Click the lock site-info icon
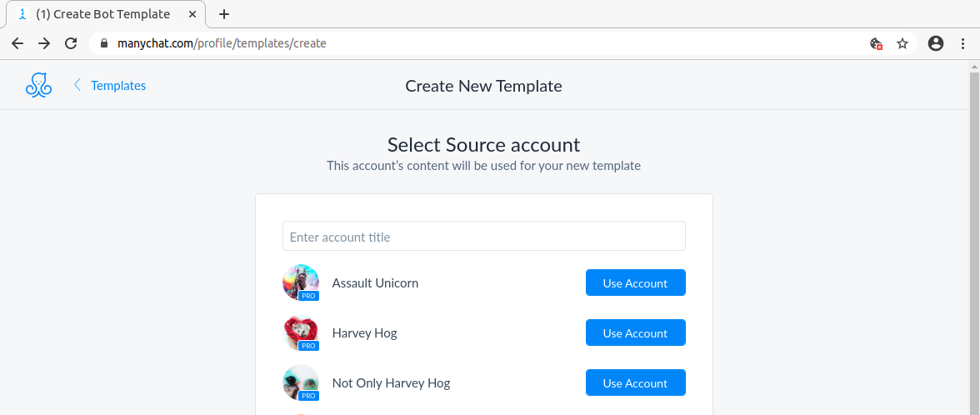This screenshot has width=980, height=415. pos(104,43)
